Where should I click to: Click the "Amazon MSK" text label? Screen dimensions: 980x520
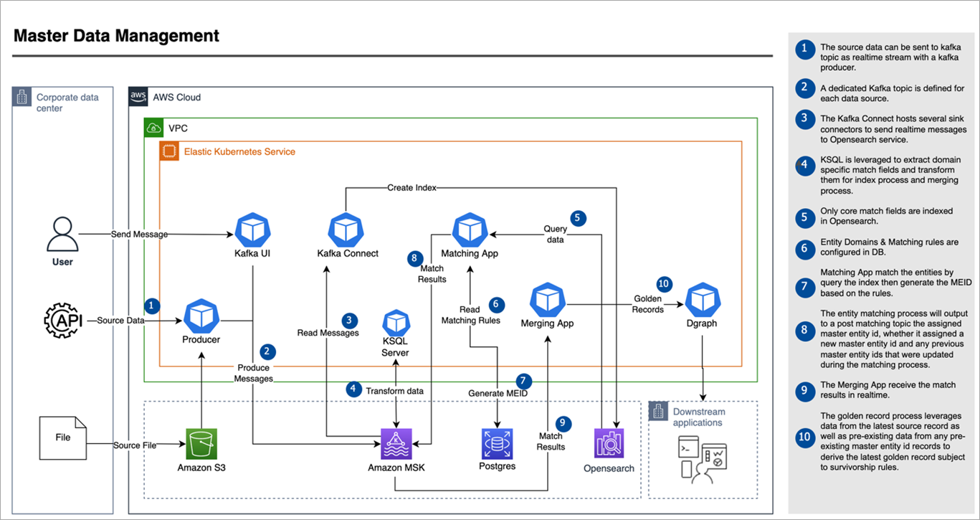click(x=396, y=468)
